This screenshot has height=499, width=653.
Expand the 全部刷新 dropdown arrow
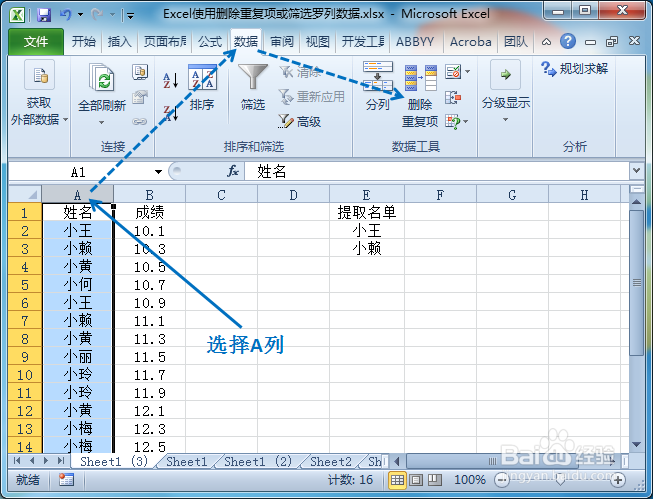click(102, 122)
